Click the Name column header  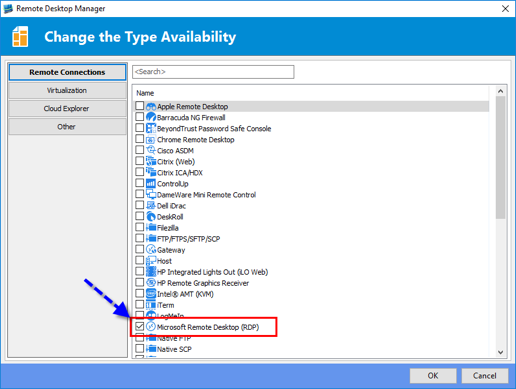(145, 93)
